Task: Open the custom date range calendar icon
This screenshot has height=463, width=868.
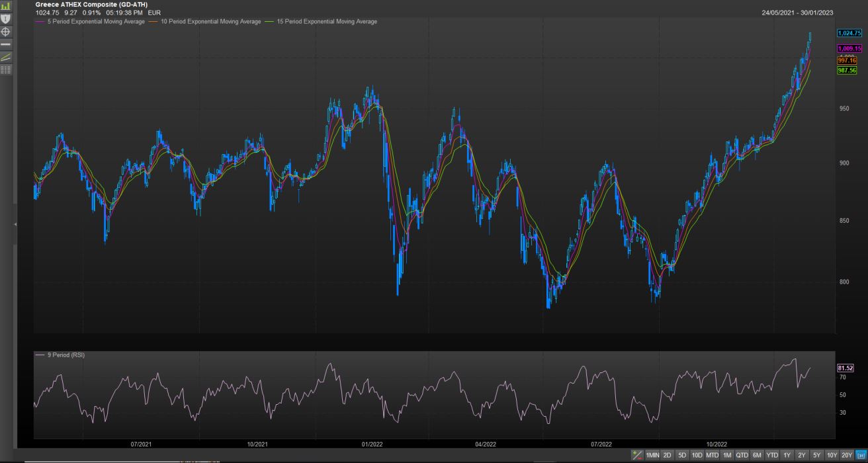Action: tap(861, 455)
